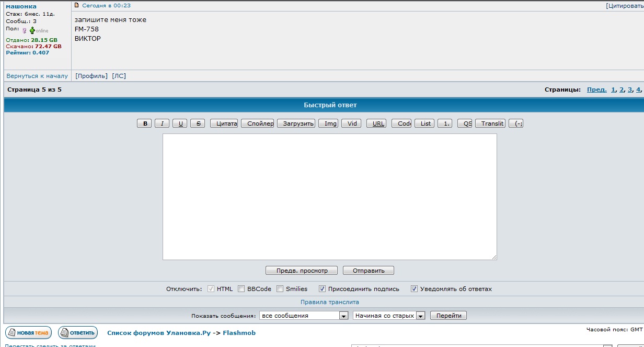This screenshot has height=347, width=644.
Task: Click inside the quick reply text area
Action: (329, 196)
